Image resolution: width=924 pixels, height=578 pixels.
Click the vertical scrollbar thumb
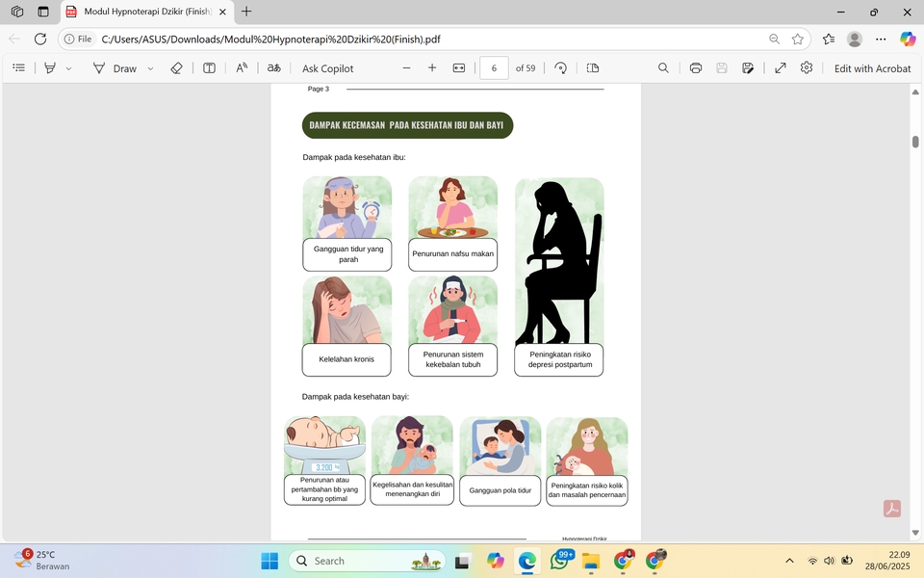[x=915, y=142]
